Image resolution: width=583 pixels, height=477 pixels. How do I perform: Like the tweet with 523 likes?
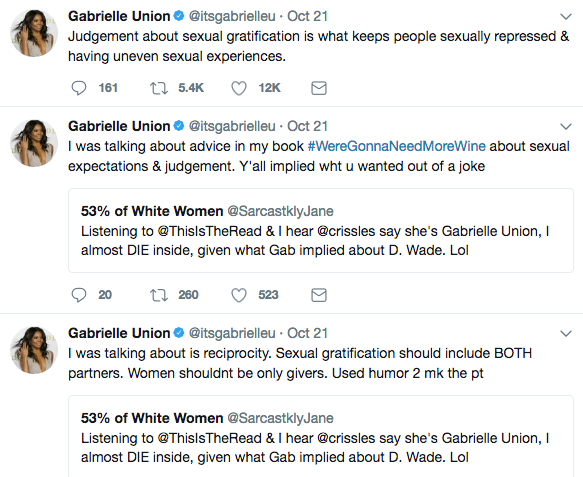[x=239, y=295]
